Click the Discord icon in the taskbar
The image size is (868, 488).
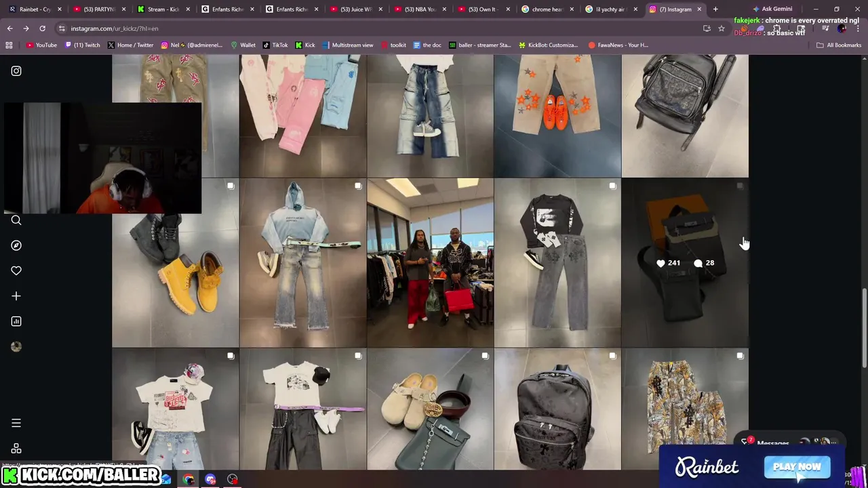pos(210,479)
